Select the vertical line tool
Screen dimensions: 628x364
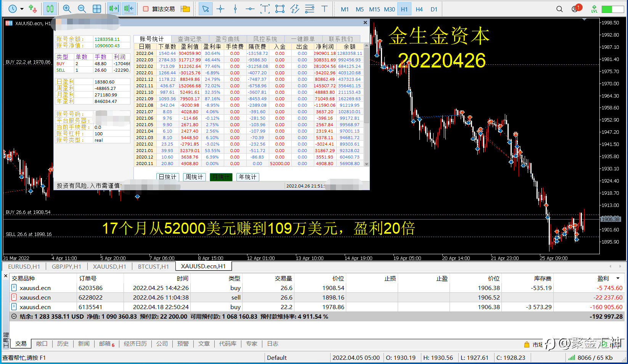click(235, 9)
